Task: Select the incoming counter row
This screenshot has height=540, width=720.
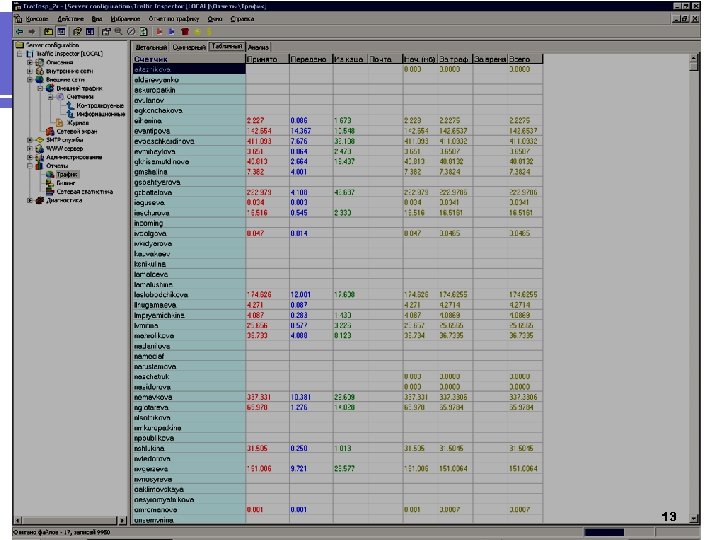Action: (338, 223)
